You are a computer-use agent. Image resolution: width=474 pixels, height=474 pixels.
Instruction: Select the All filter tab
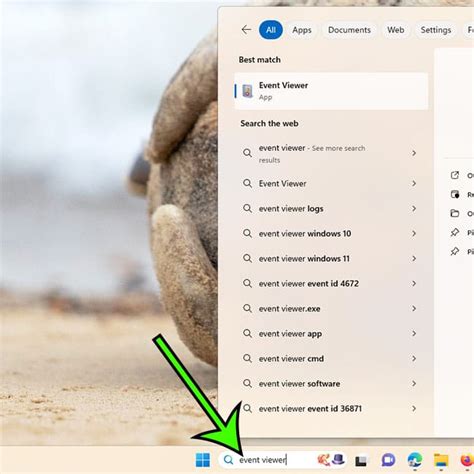coord(271,30)
